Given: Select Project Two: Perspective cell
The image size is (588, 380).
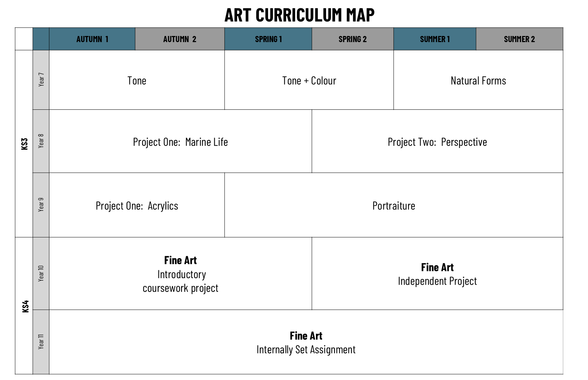Looking at the screenshot, I should pyautogui.click(x=437, y=142).
